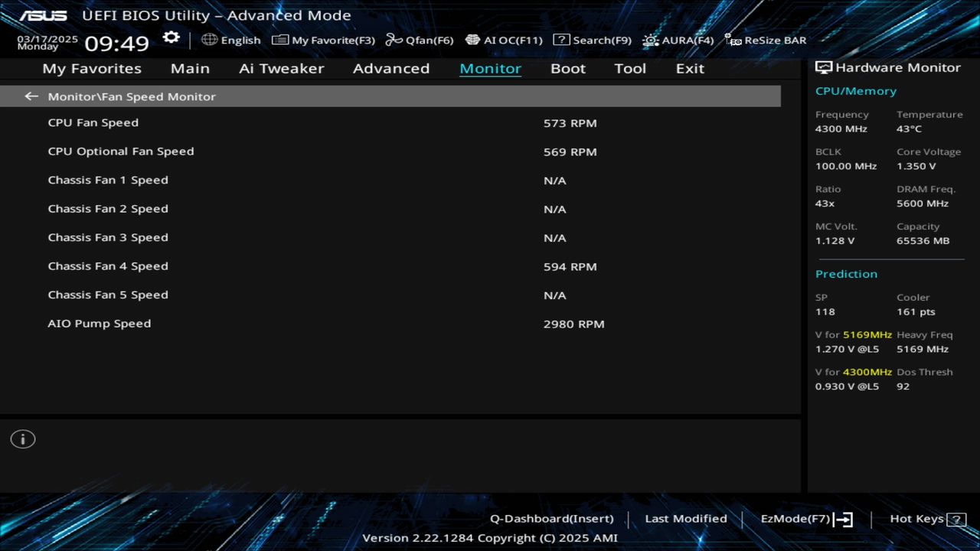
Task: Click the back arrow in Fan Speed Monitor
Action: point(31,96)
